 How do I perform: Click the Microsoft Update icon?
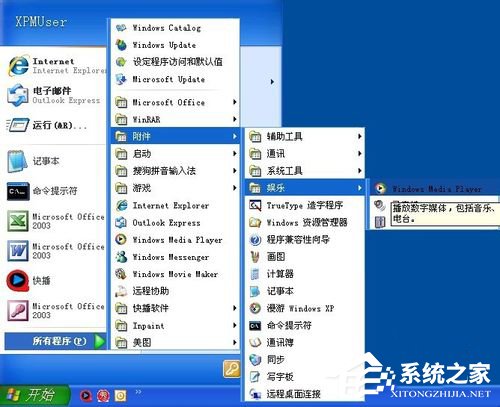point(121,79)
